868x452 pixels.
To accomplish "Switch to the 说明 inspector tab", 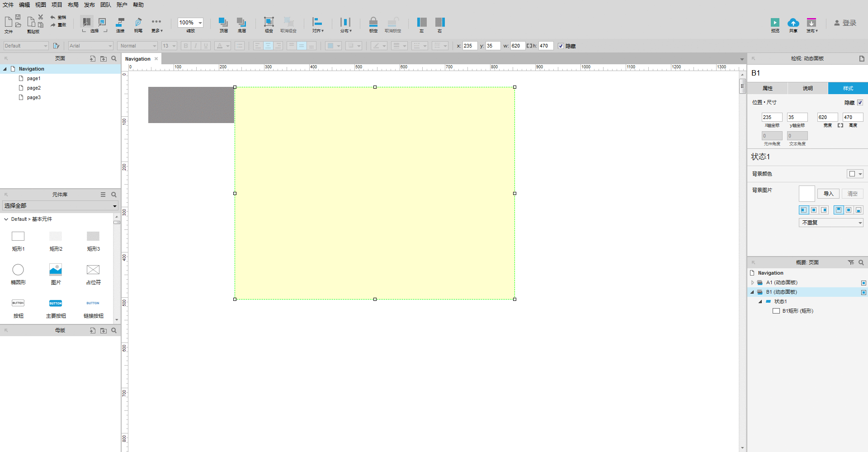I will [x=808, y=88].
